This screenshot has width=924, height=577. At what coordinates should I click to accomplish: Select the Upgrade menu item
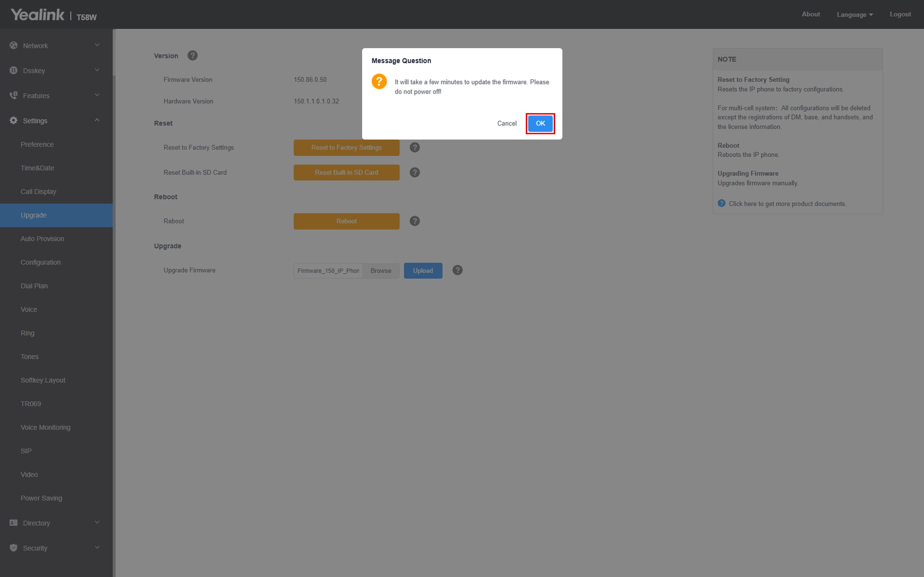[56, 215]
